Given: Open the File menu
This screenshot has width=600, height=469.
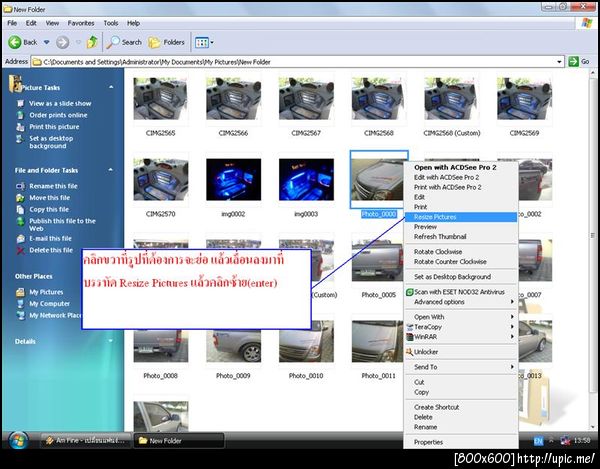Looking at the screenshot, I should (12, 23).
